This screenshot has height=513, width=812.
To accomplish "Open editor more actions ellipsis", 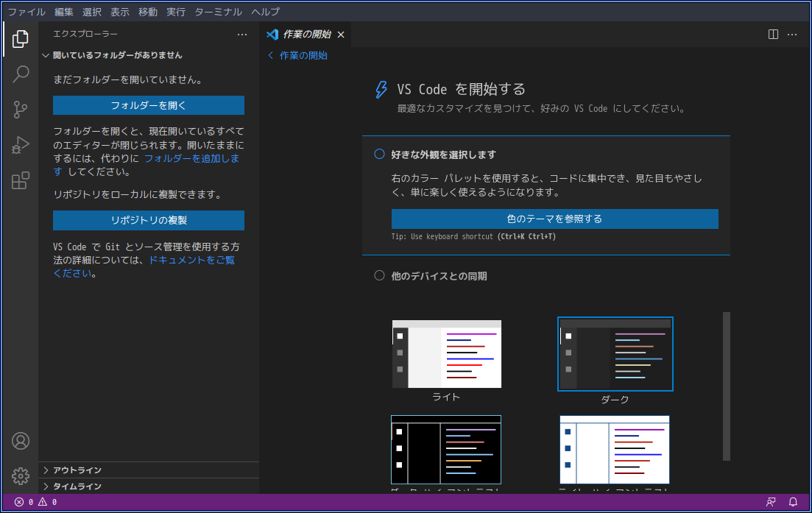I will [792, 35].
